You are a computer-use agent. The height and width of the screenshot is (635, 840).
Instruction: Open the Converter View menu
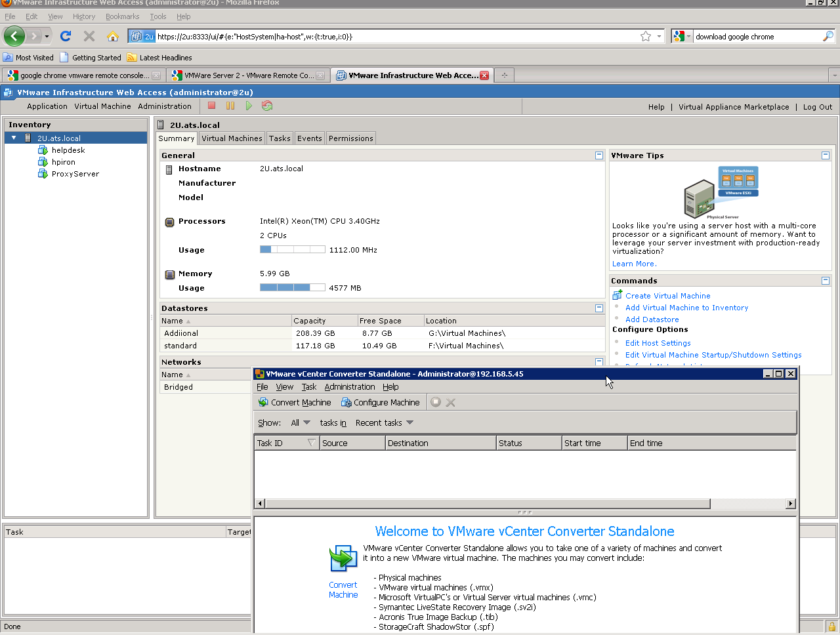click(x=285, y=387)
